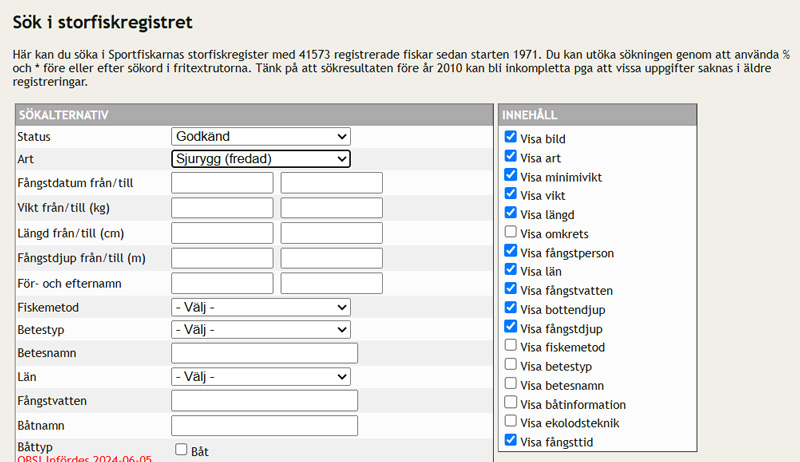Click the Fångstdatum from field

(222, 183)
